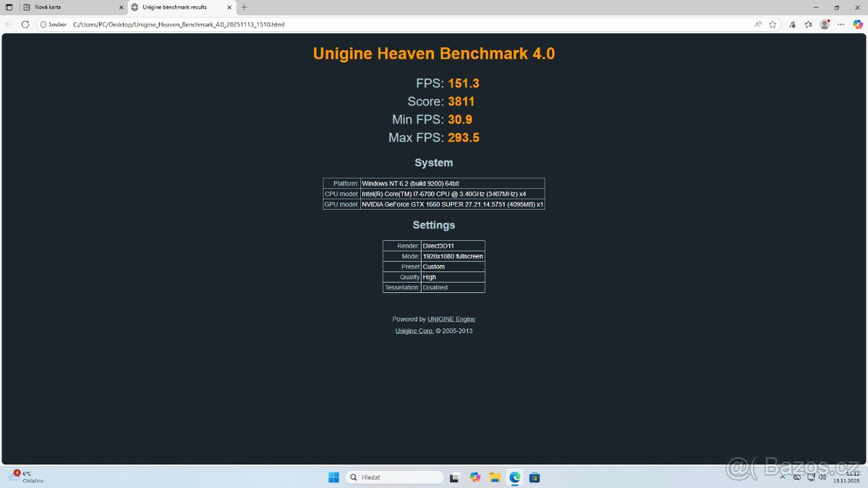The image size is (868, 488).
Task: Click the Hledat search box
Action: tap(394, 477)
